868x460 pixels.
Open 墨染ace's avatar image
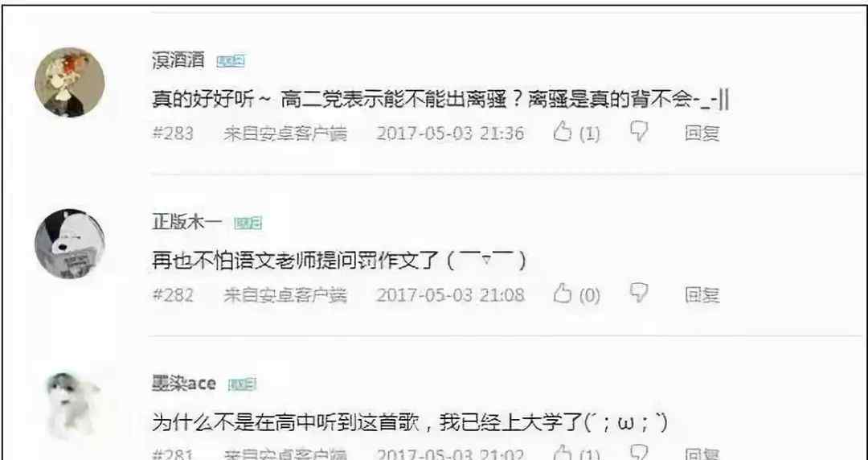click(x=70, y=405)
